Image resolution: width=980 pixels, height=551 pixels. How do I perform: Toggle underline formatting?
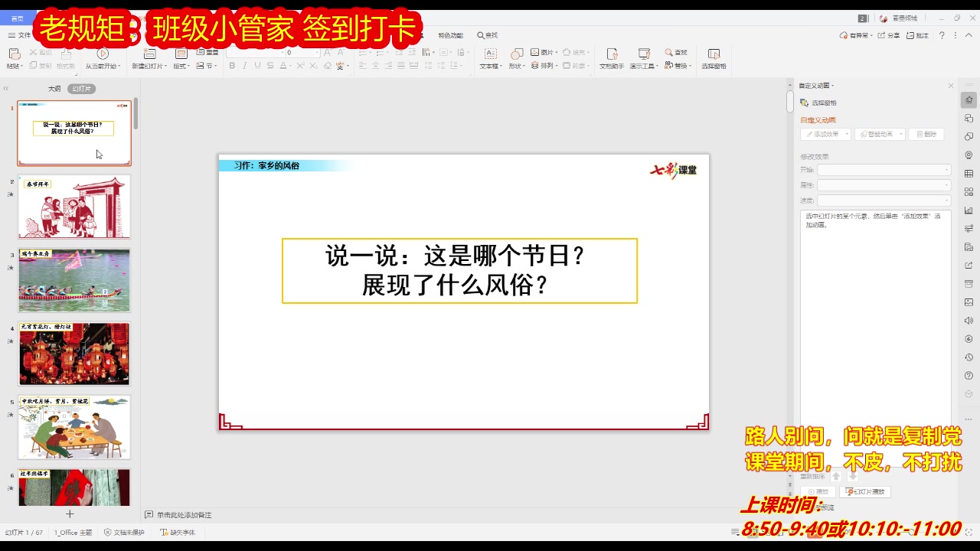(256, 67)
